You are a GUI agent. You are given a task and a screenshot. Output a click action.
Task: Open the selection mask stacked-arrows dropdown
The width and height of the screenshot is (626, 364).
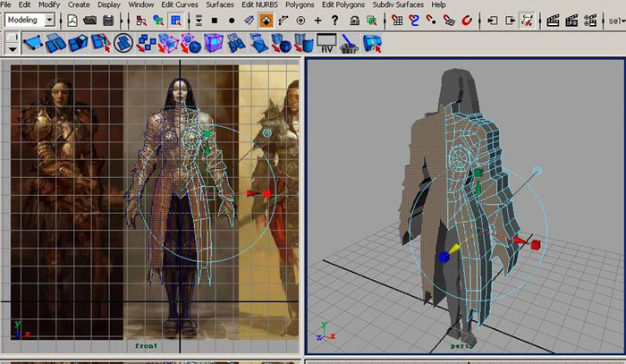point(199,21)
